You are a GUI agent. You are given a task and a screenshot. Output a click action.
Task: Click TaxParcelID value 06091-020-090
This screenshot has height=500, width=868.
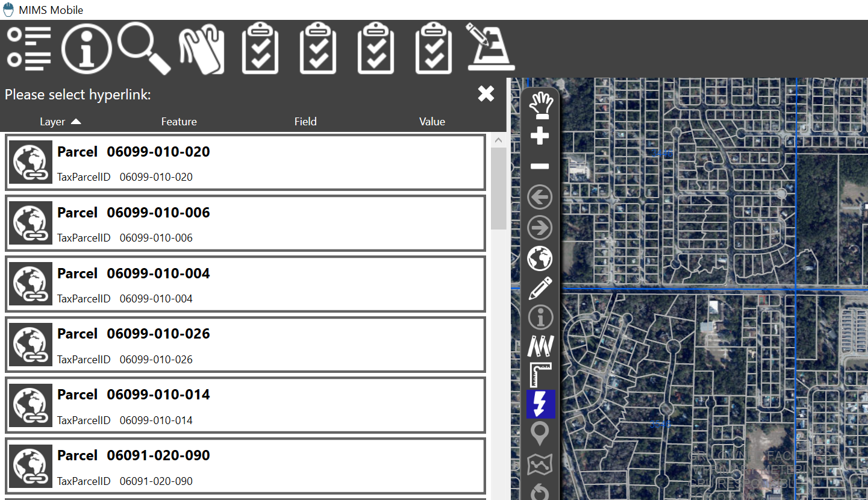click(x=156, y=481)
